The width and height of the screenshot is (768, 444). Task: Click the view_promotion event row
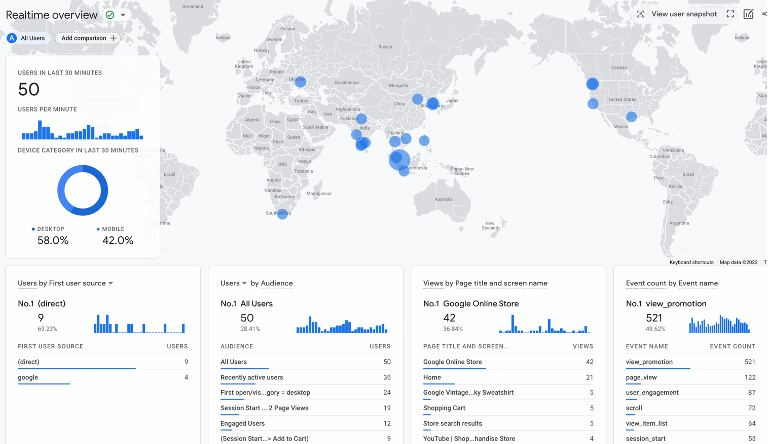(x=649, y=362)
